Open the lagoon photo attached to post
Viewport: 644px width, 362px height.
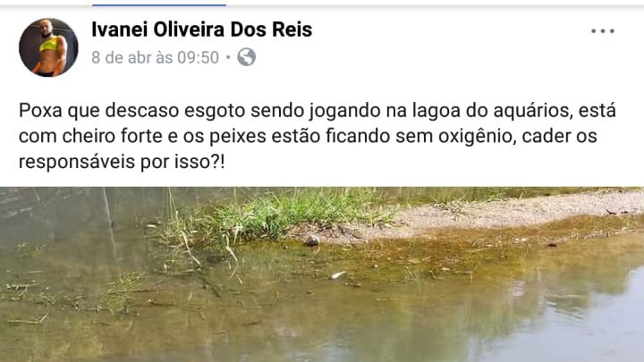tap(322, 274)
